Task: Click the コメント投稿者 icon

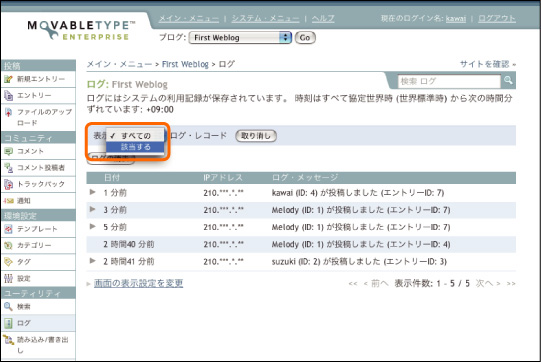Action: coord(8,168)
